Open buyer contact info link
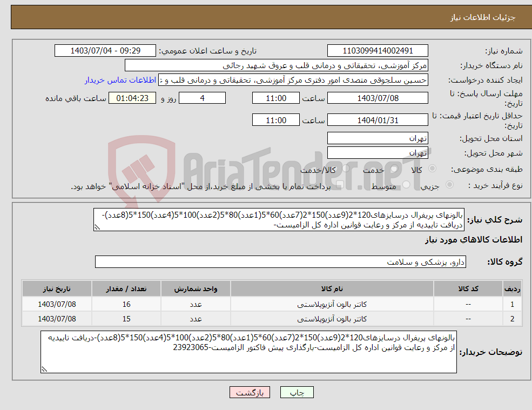The width and height of the screenshot is (532, 410). tap(120, 80)
